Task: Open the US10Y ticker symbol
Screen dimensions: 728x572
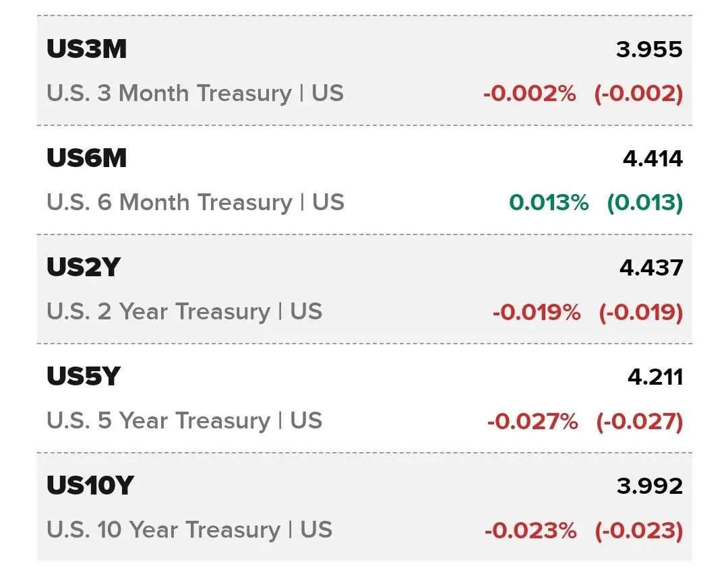Action: click(90, 485)
